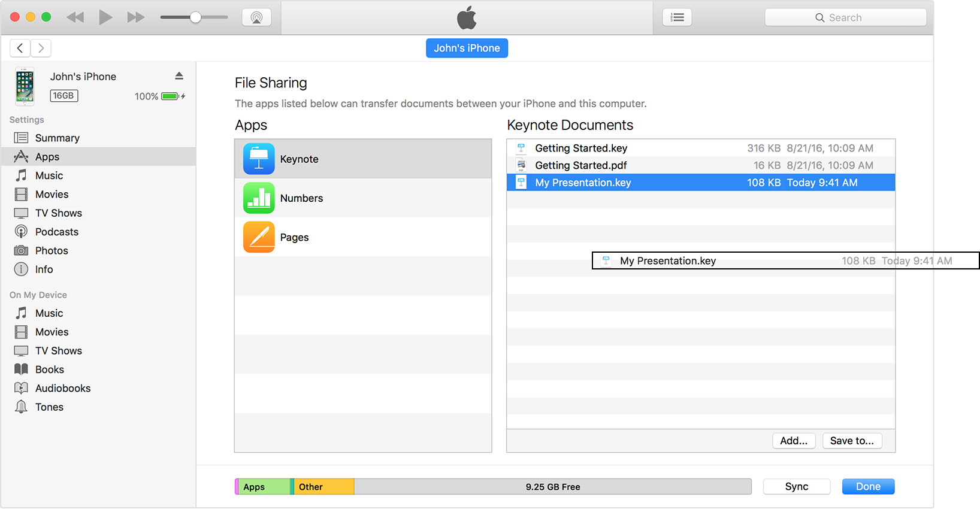The height and width of the screenshot is (509, 980).
Task: Select the Pages app icon
Action: [x=259, y=237]
